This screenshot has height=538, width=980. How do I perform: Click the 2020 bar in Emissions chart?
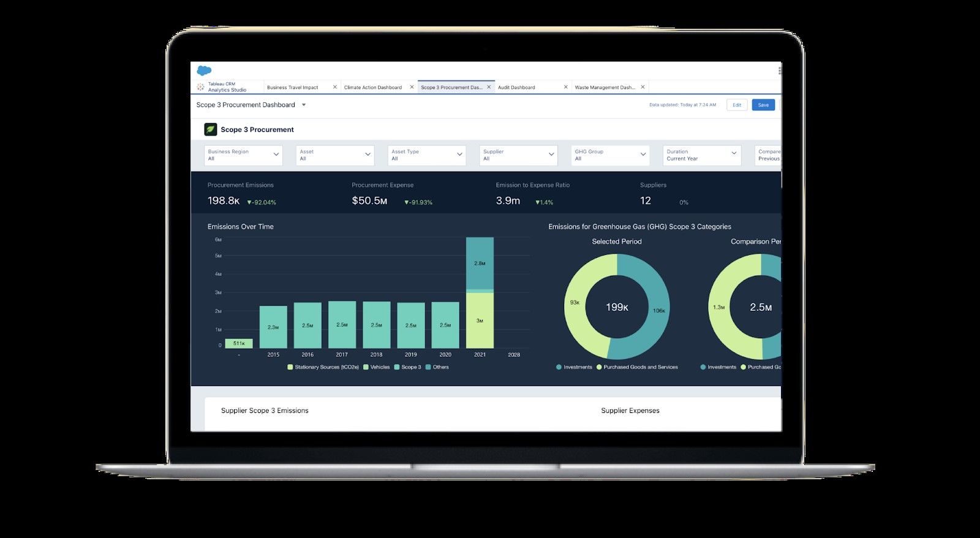(x=445, y=325)
